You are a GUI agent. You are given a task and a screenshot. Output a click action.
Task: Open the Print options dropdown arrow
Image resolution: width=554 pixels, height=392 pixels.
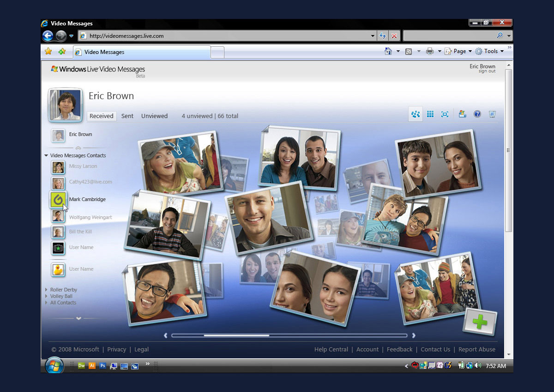point(440,52)
